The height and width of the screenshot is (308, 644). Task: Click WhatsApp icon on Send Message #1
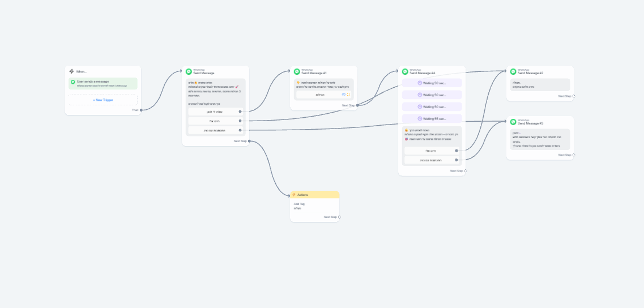coord(297,72)
